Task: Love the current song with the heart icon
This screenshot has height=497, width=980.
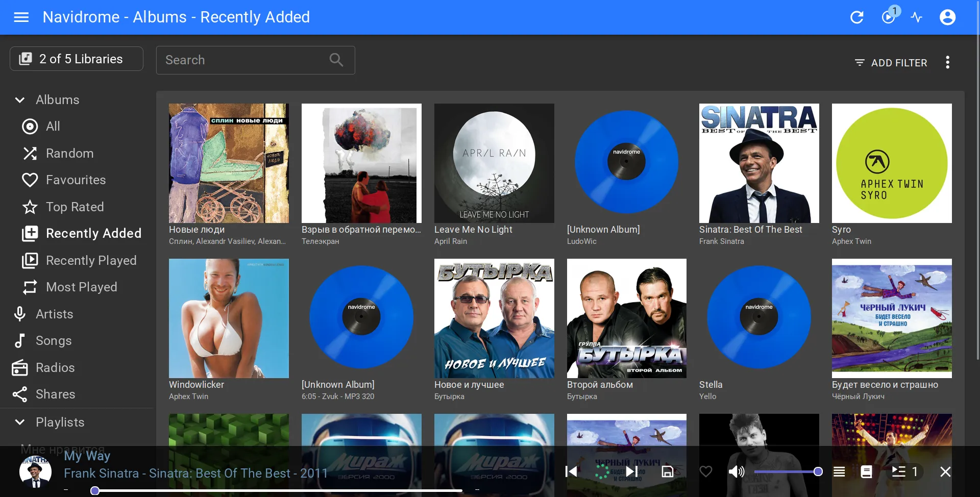Action: click(x=706, y=471)
